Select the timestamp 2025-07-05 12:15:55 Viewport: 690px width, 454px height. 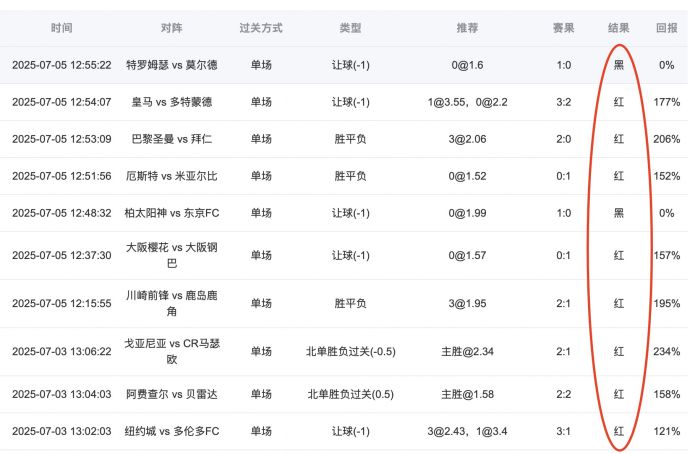61,303
